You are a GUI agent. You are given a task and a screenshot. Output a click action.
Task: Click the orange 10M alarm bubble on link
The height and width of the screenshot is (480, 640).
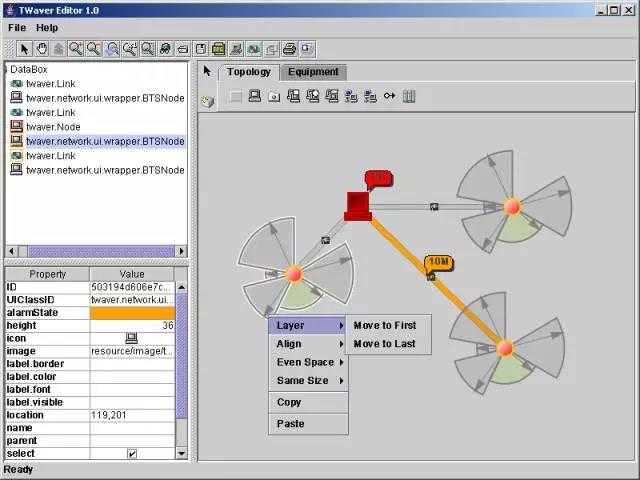click(x=439, y=263)
